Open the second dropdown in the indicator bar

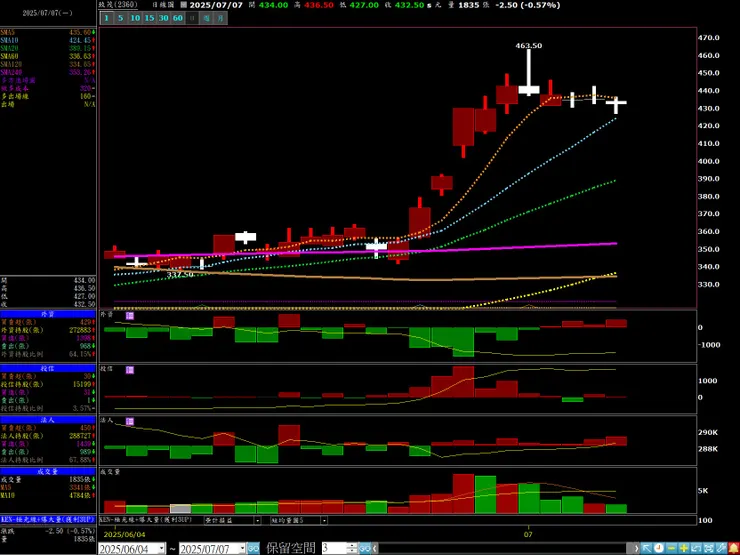[324, 520]
